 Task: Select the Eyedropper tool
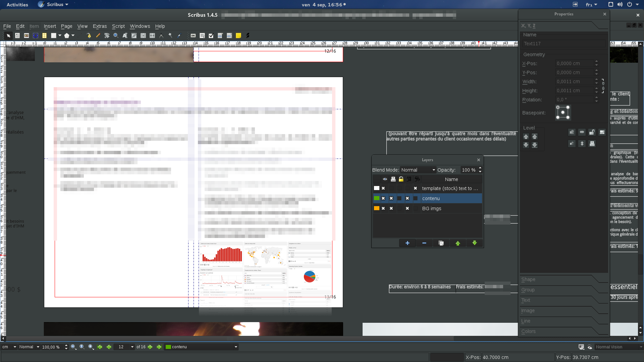pos(179,36)
